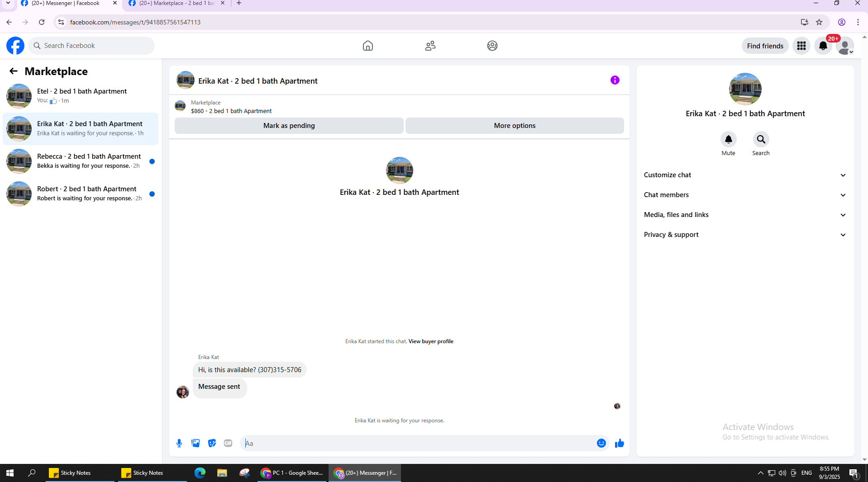Switch to the Marketplace 2 bed tab
The height and width of the screenshot is (482, 868).
point(176,3)
